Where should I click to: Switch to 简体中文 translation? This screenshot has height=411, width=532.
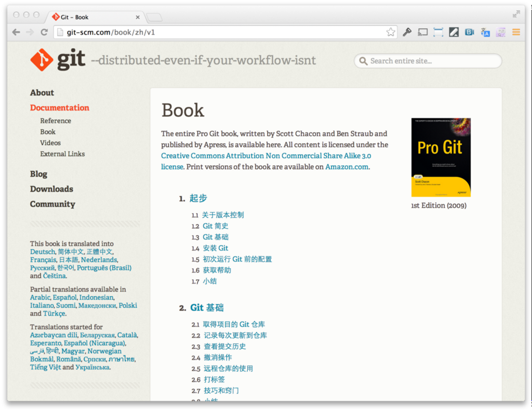tap(70, 252)
